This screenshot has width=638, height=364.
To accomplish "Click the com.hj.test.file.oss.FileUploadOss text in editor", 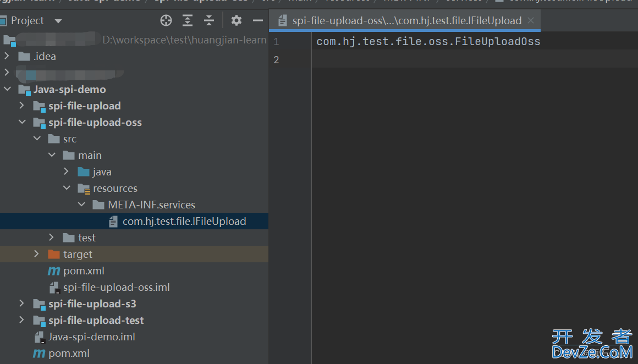I will [428, 41].
